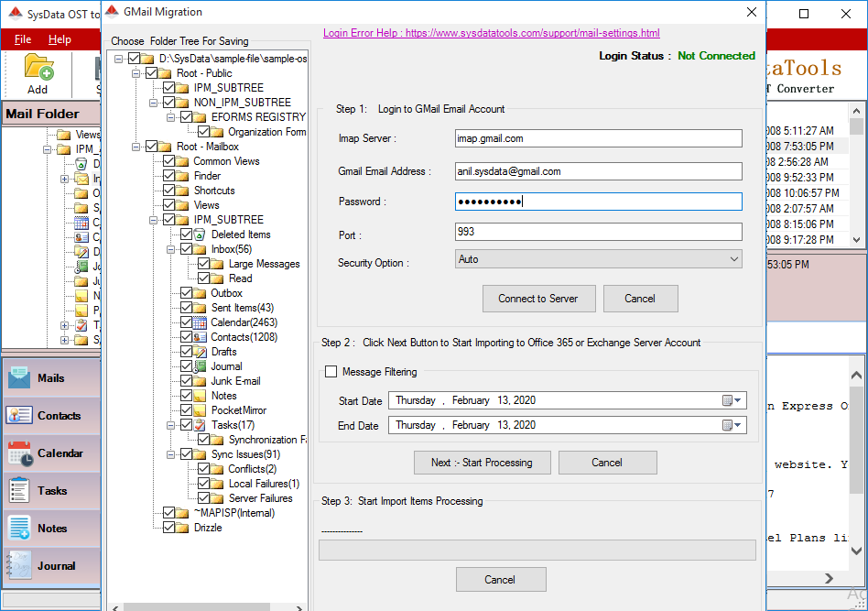Uncheck the Root - Mailbox checkbox

point(152,147)
